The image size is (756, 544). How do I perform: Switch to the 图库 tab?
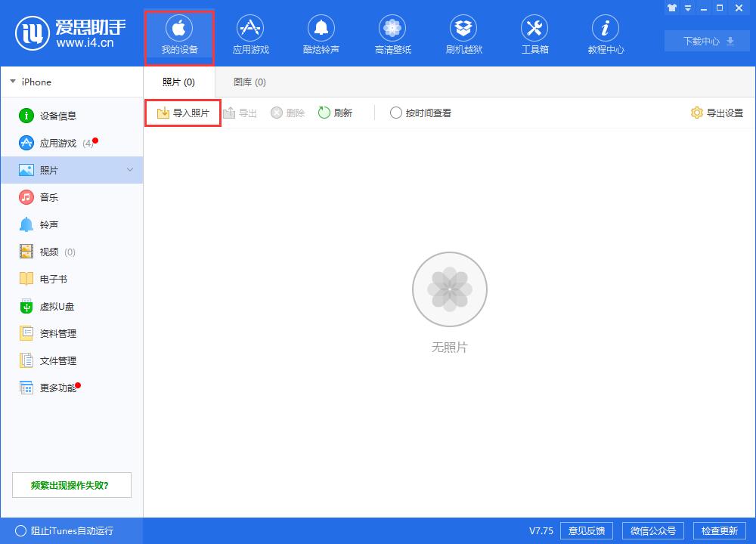(249, 82)
